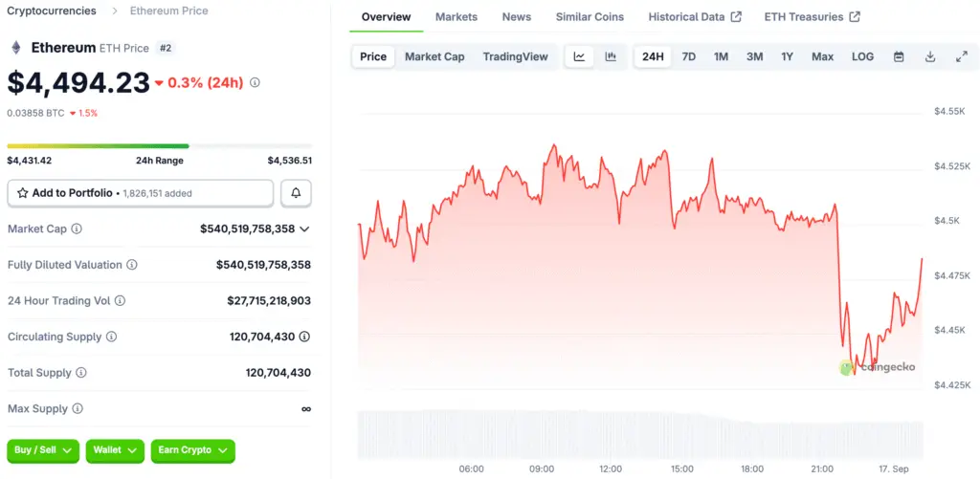The image size is (980, 479).
Task: Click the volume range navigator below the chart
Action: (x=640, y=435)
